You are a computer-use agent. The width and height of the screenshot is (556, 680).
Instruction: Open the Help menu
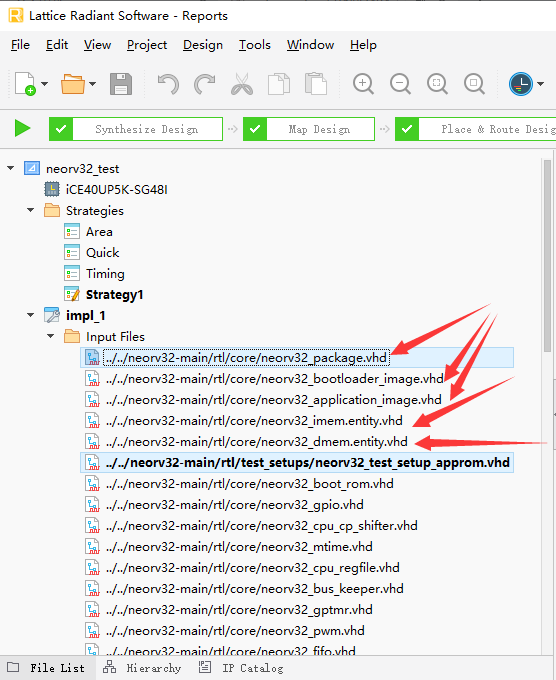point(363,45)
